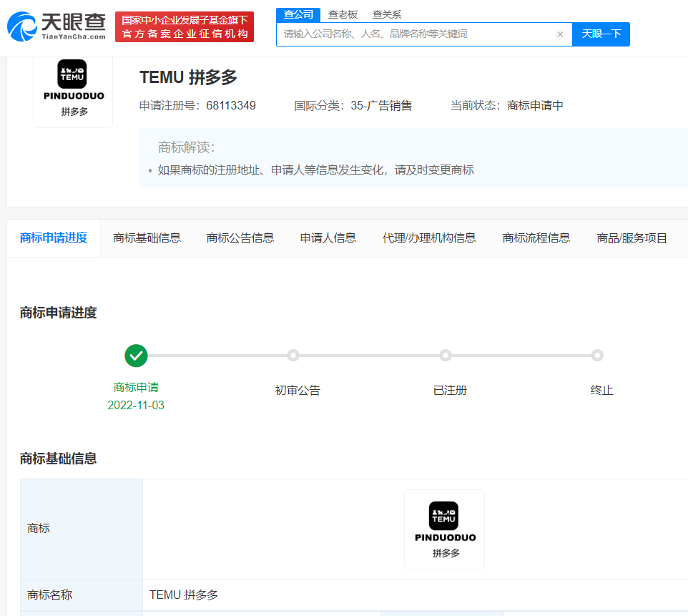Click the 商标基础信息 section heading
Screen dimensions: 688x616
[59, 459]
